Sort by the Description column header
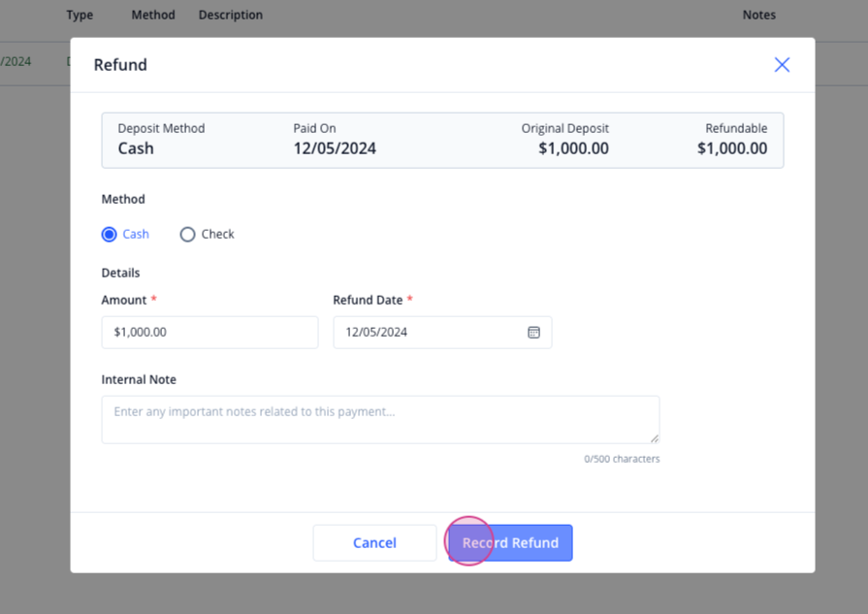 (231, 15)
